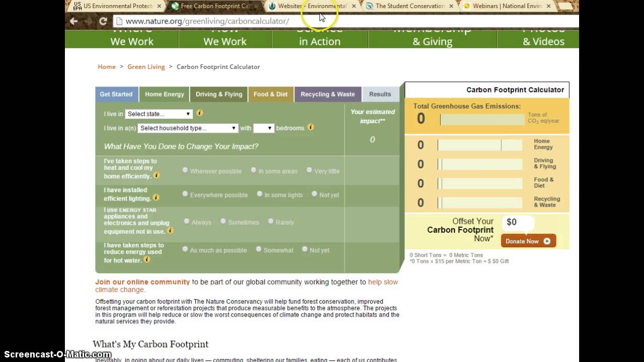Click the Home Energy emissions bar
644x362 pixels.
(x=480, y=145)
